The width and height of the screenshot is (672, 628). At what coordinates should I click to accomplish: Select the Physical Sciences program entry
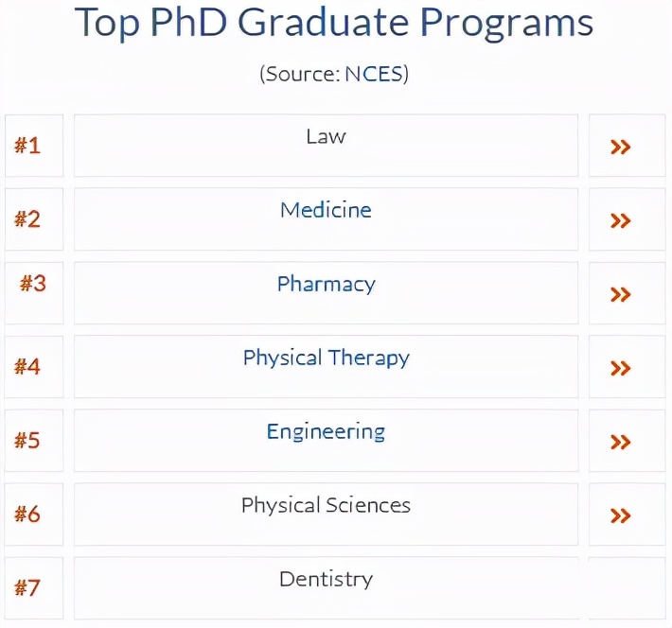(326, 505)
